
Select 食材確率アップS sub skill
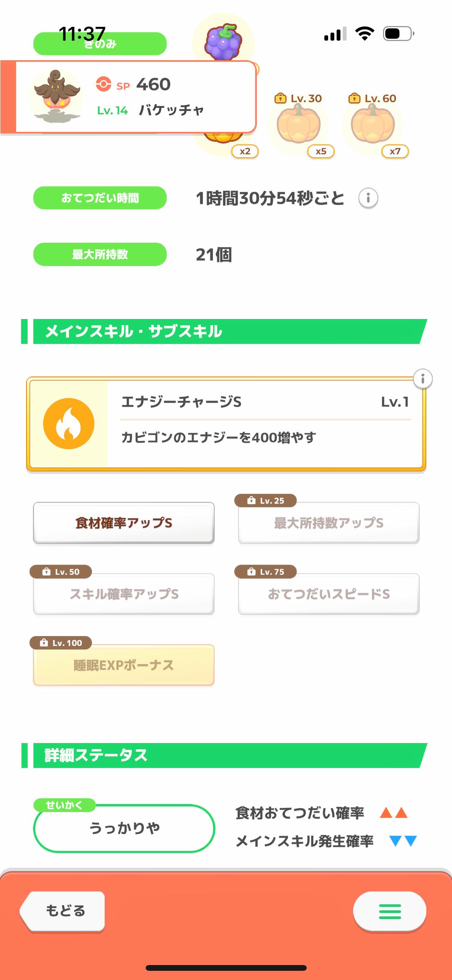click(123, 523)
